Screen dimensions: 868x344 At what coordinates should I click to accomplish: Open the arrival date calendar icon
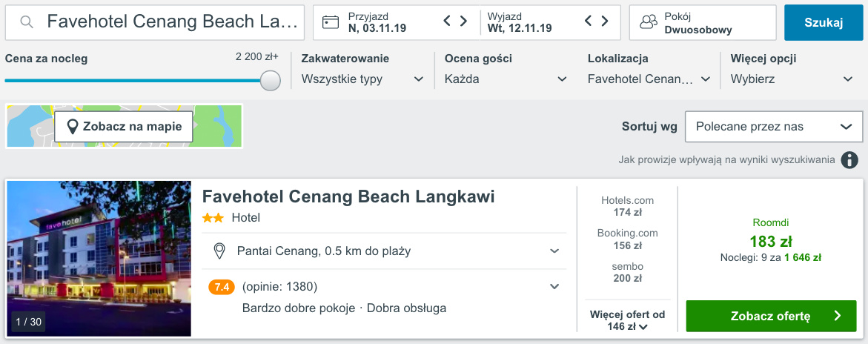[x=331, y=22]
